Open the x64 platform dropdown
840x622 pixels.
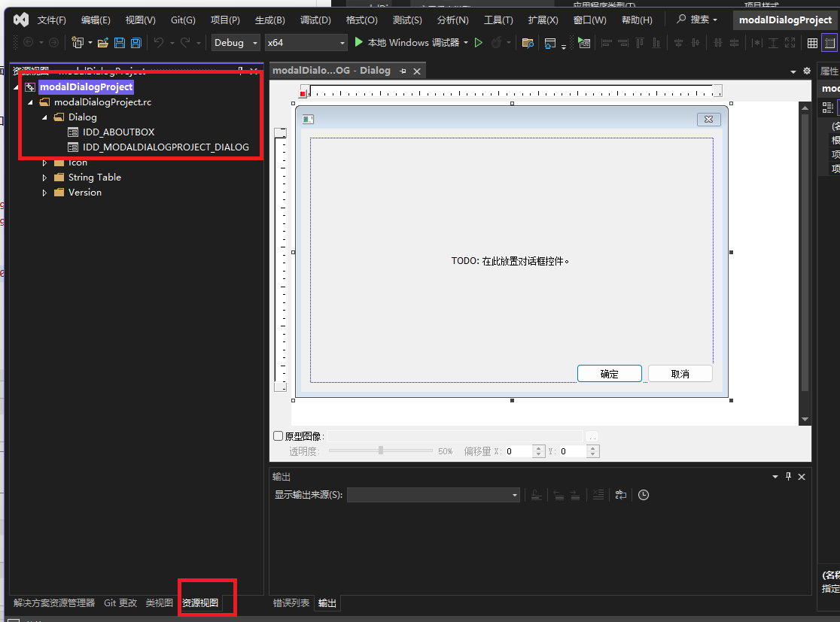[306, 43]
